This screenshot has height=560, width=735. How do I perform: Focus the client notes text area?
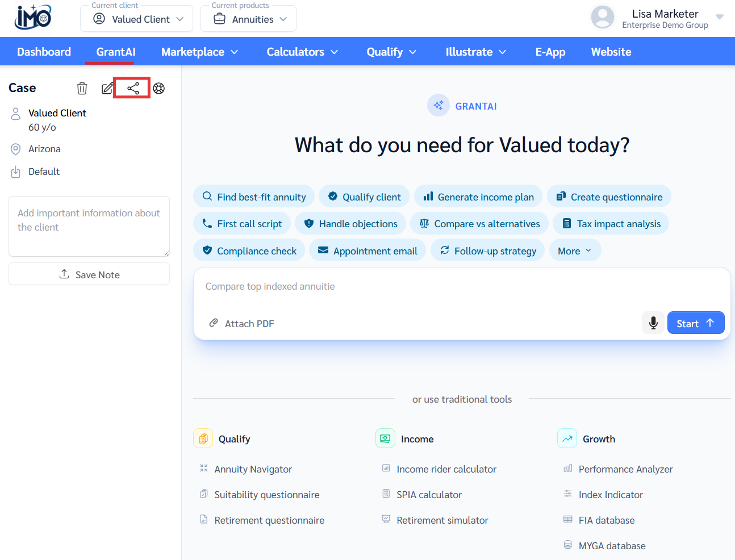89,226
